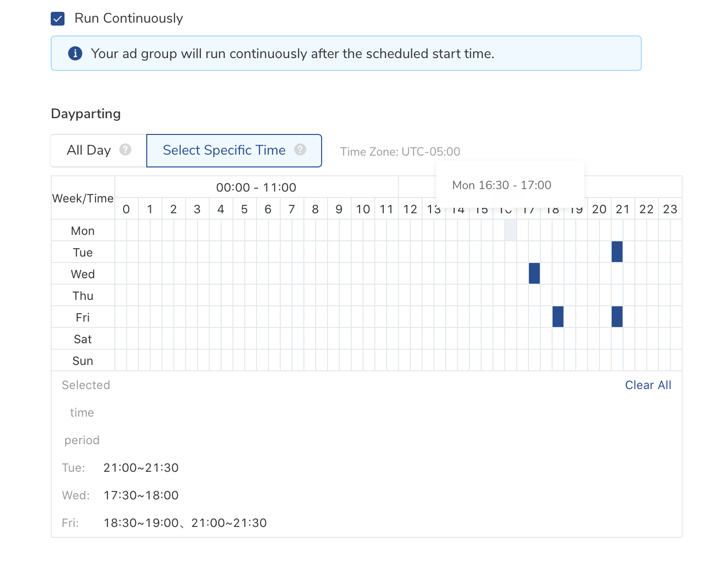The image size is (724, 588).
Task: Deselect Friday 18:30 selected time block
Action: tap(558, 317)
